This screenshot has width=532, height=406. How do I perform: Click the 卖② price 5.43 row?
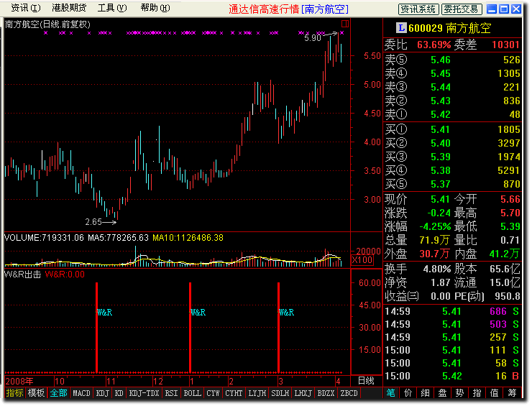[453, 101]
